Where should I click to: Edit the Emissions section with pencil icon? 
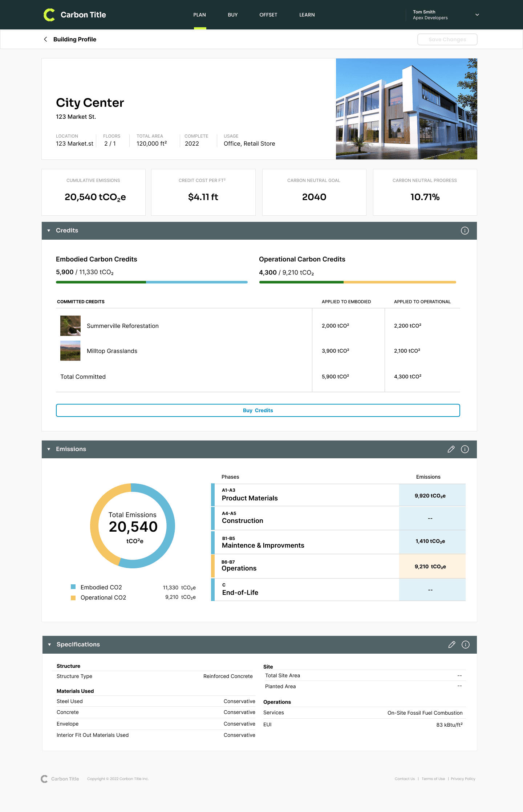[x=451, y=449]
